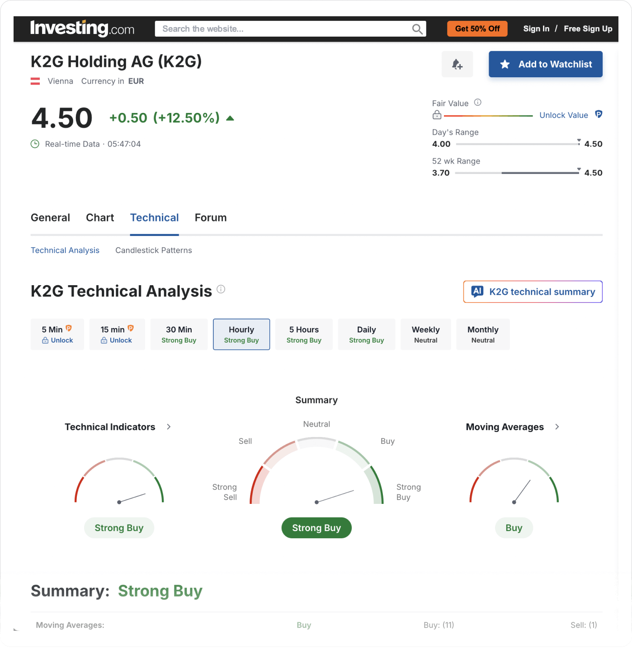Expand the Moving Averages details
Image resolution: width=632 pixels, height=672 pixels.
point(557,427)
